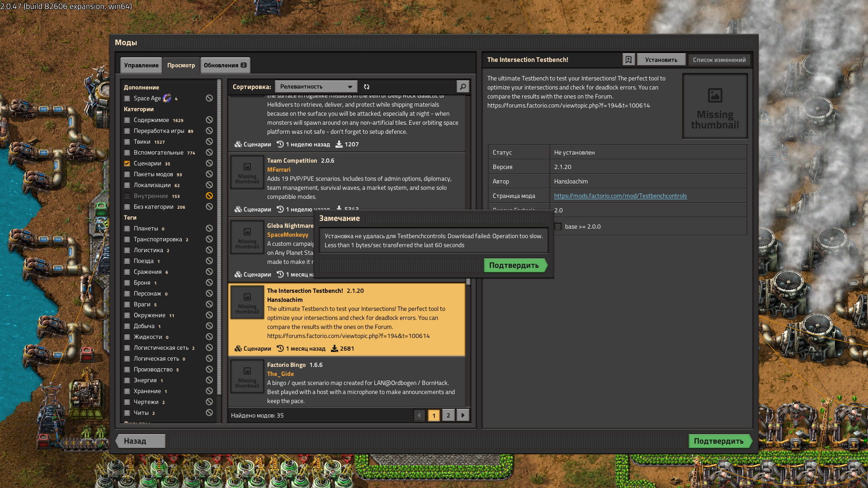Select page 2 of the mod results

point(448,415)
